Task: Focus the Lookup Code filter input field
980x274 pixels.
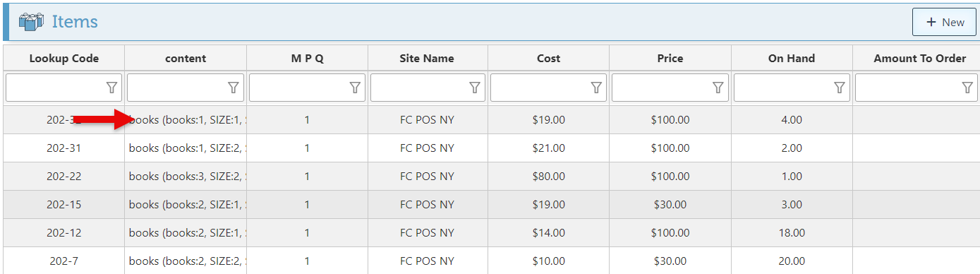Action: (56, 88)
